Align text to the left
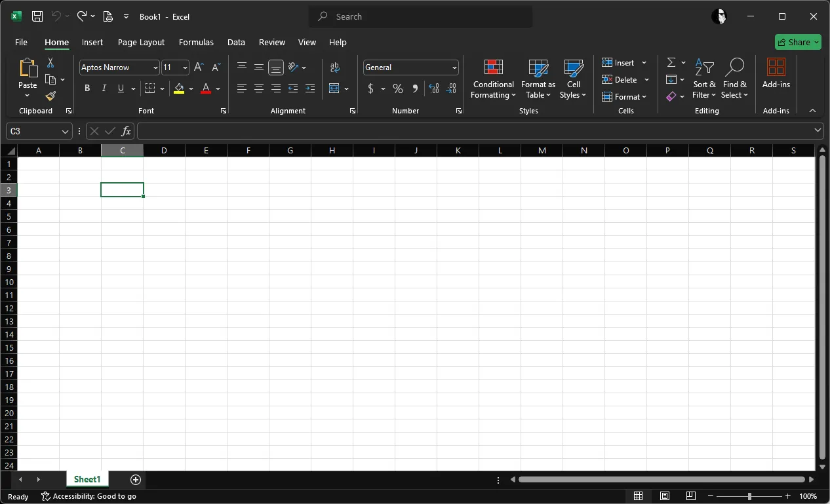Screen dimensions: 830x504 click(242, 88)
